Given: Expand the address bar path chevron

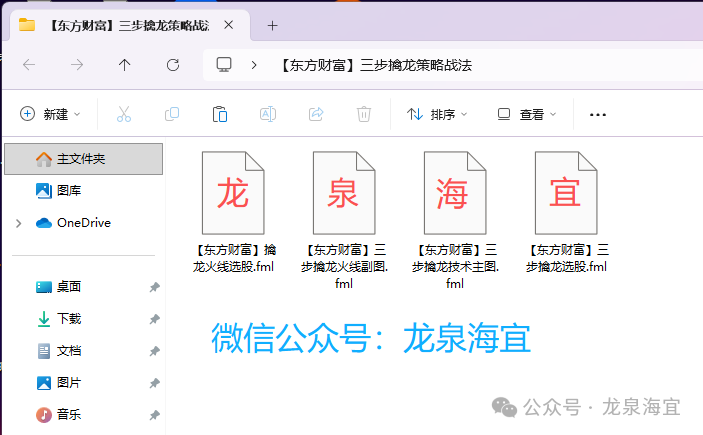Looking at the screenshot, I should tap(254, 65).
